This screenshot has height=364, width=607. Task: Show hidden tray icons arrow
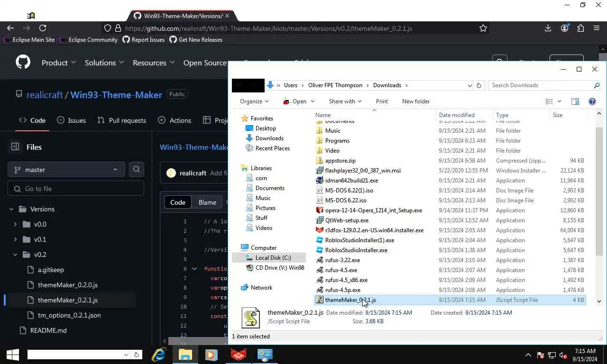pos(528,355)
